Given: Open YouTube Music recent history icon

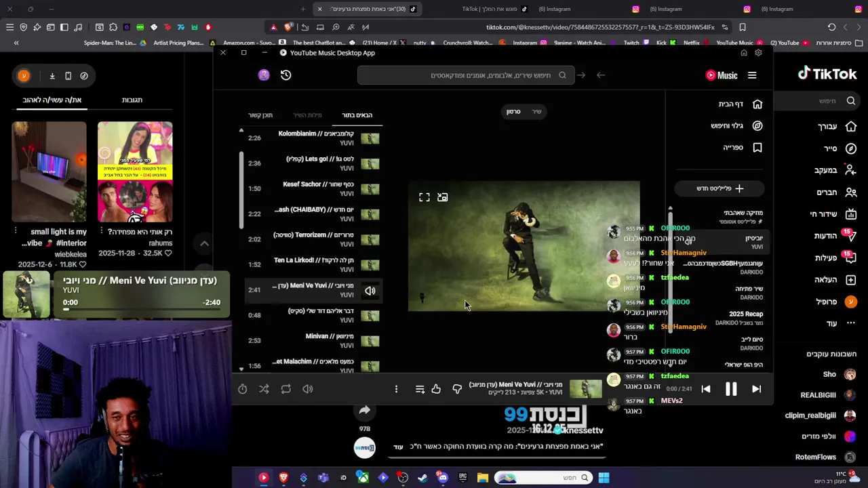Looking at the screenshot, I should tap(285, 75).
